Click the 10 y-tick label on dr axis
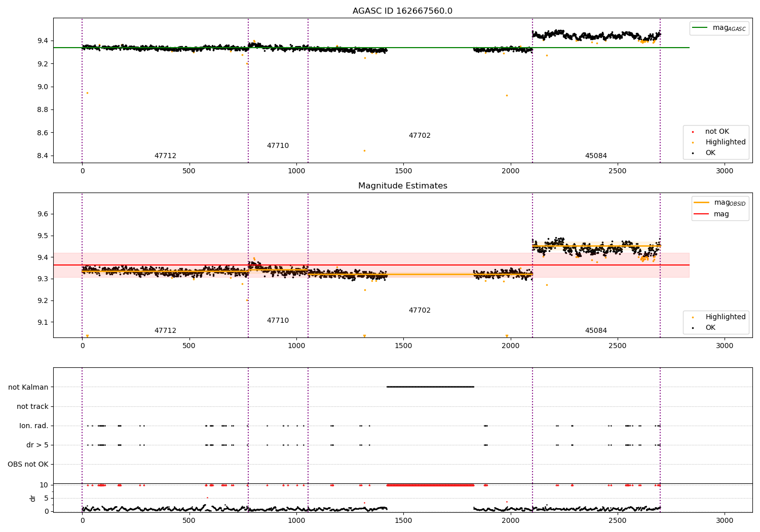Viewport: 760px width, 532px height. point(44,485)
